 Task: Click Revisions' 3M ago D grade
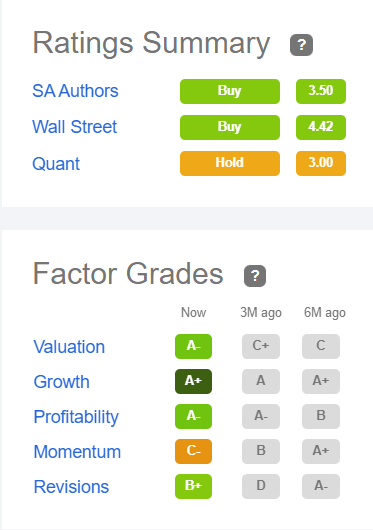(x=261, y=486)
